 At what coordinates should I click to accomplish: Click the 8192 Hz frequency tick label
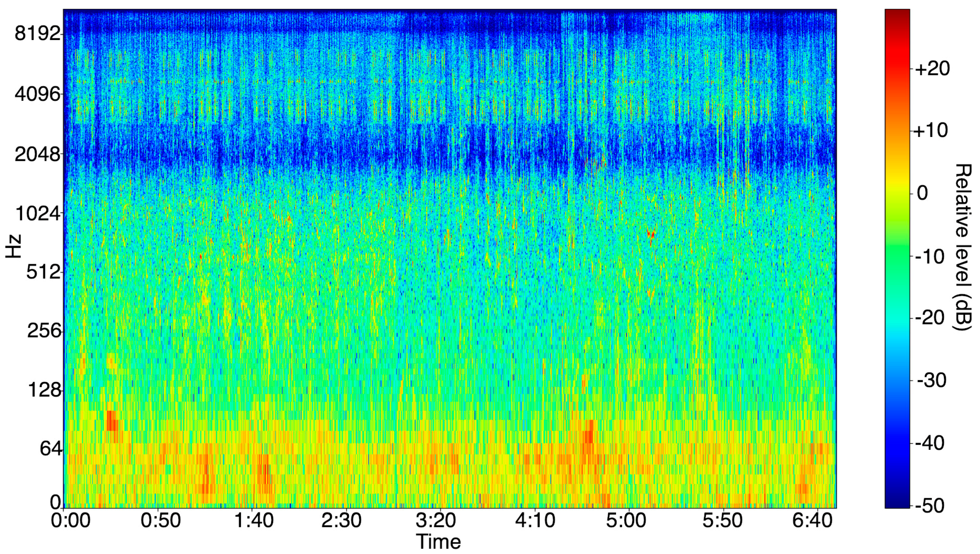[x=37, y=34]
